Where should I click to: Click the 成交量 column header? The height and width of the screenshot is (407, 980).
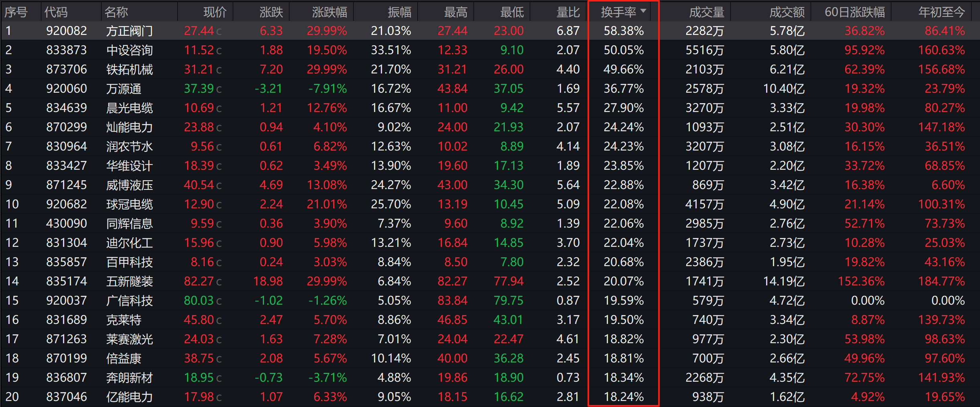(707, 12)
